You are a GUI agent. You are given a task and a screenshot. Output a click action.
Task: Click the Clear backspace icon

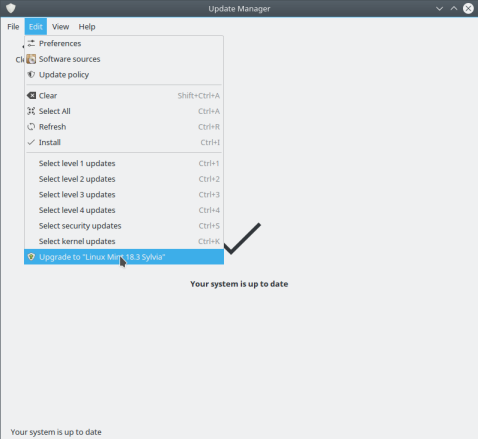tap(31, 96)
